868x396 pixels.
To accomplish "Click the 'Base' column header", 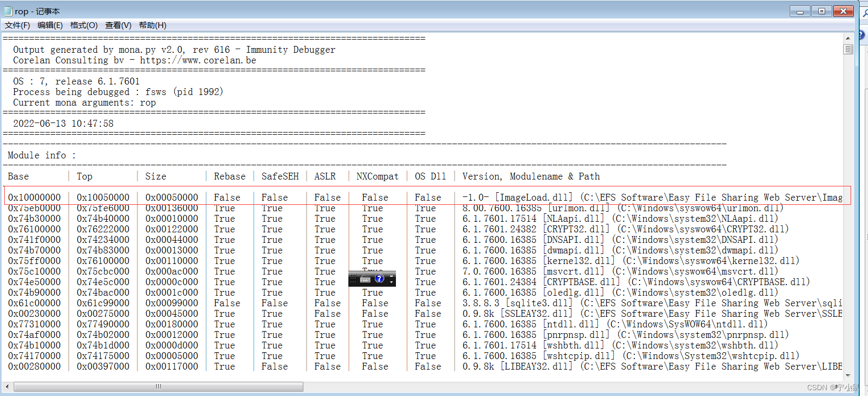I will [x=19, y=176].
